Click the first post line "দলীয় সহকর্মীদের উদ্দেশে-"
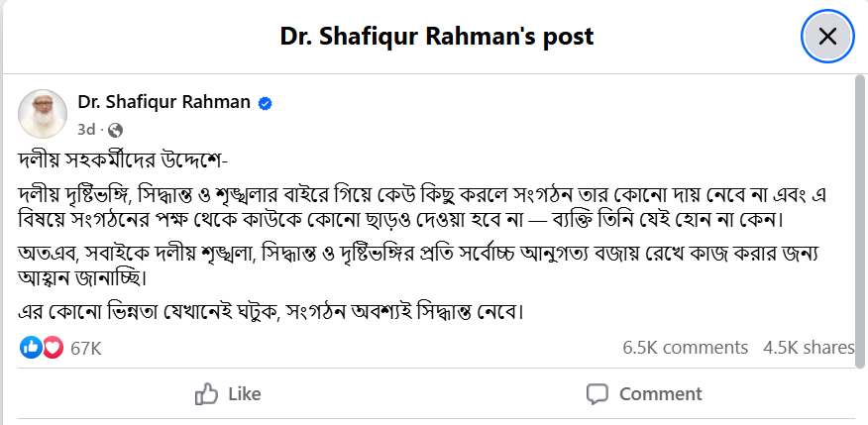 click(x=125, y=160)
